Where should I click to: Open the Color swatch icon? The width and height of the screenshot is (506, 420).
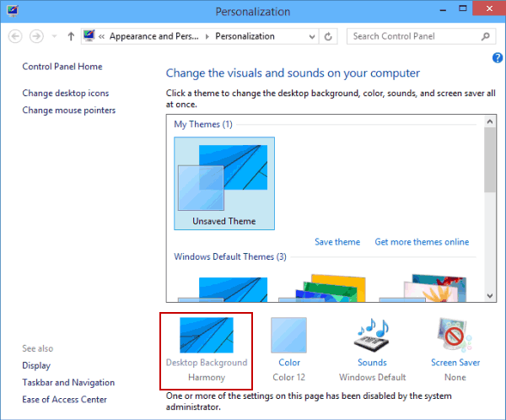[x=288, y=335]
